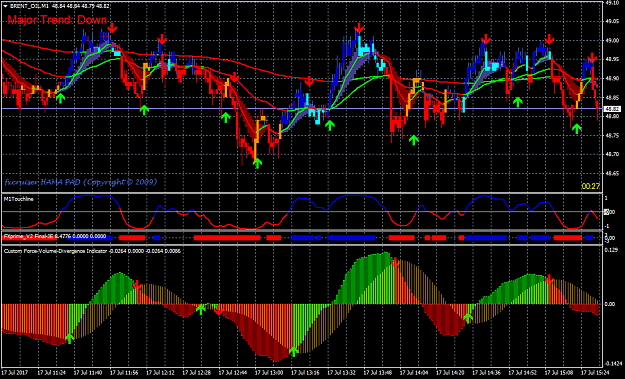
Task: Click the '17 Jul 11:40' time label
Action: coord(88,373)
